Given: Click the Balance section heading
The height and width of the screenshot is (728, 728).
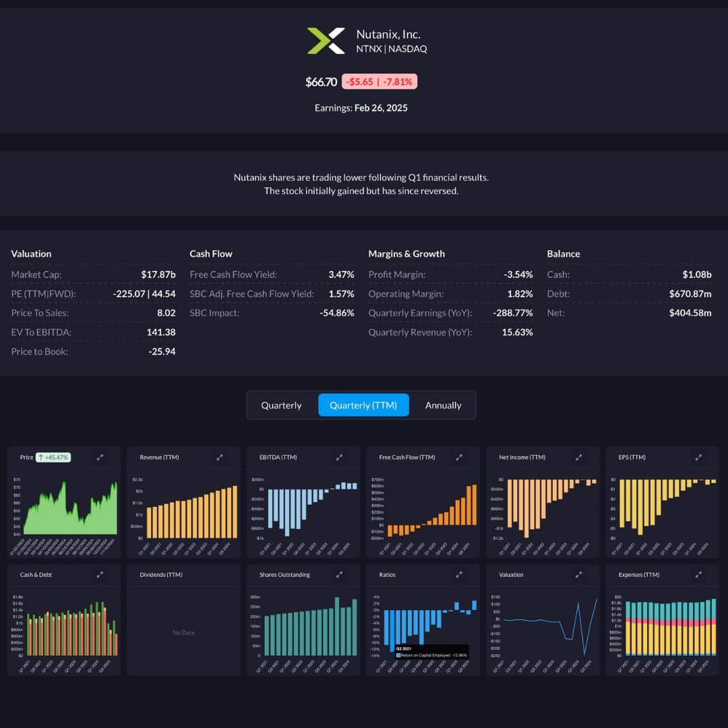Looking at the screenshot, I should tap(563, 254).
